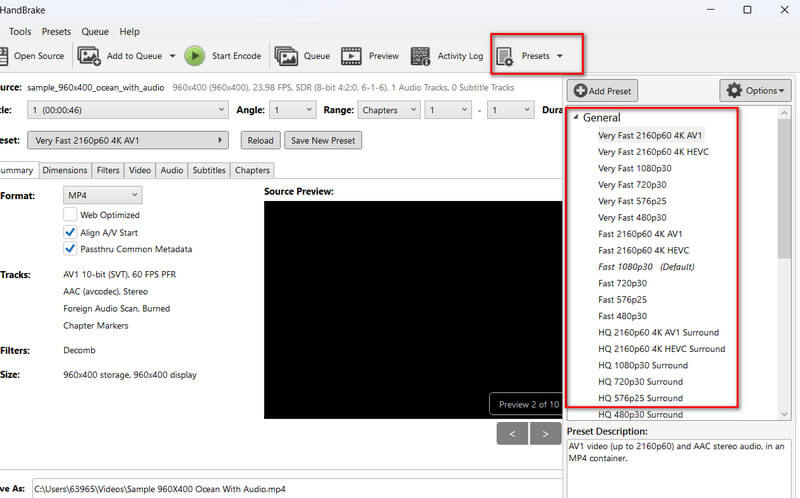This screenshot has height=498, width=800.
Task: Open the Options dropdown button
Action: coord(756,90)
